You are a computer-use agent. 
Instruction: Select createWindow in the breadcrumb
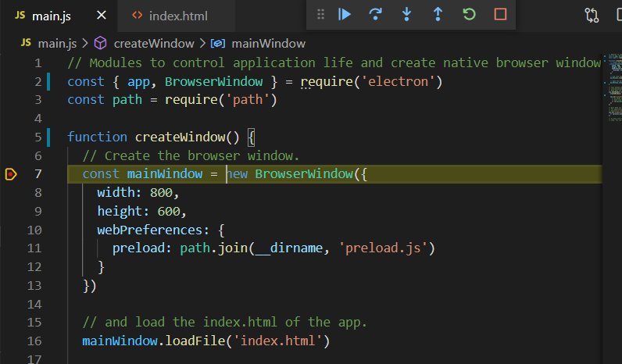click(x=154, y=44)
